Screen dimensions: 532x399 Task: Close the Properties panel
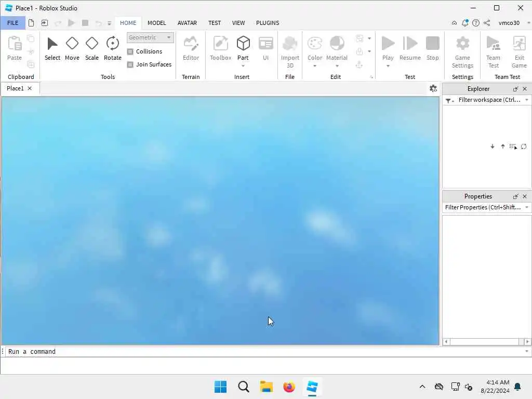pyautogui.click(x=525, y=196)
